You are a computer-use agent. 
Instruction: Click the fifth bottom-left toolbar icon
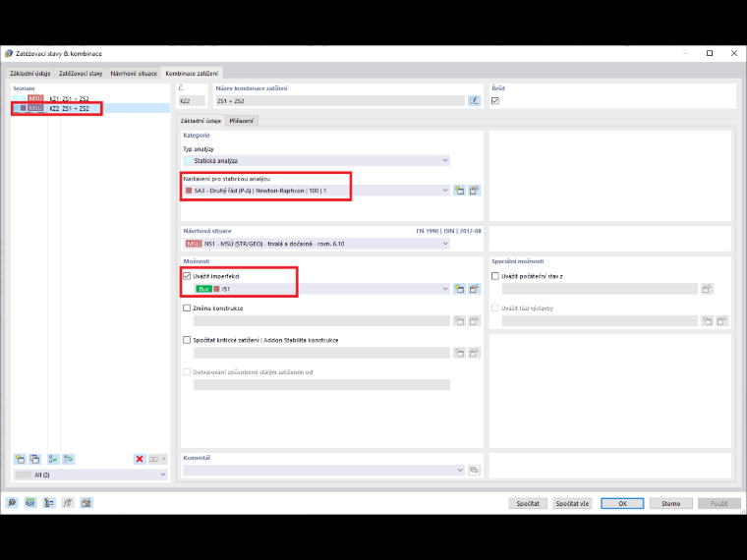pos(86,503)
